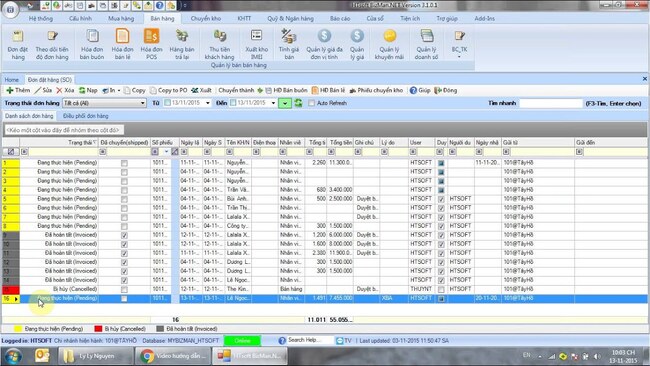Open Hệ thống ribbon tab

click(x=41, y=18)
